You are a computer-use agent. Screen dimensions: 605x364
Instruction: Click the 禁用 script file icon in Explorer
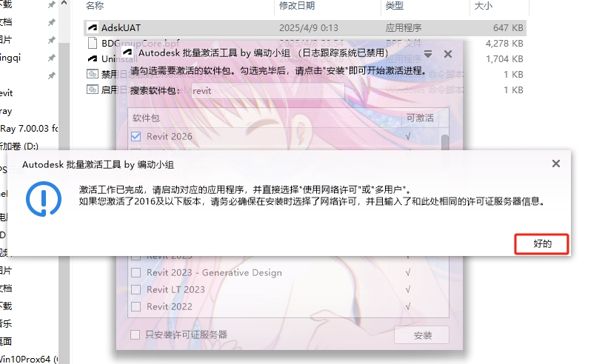93,74
